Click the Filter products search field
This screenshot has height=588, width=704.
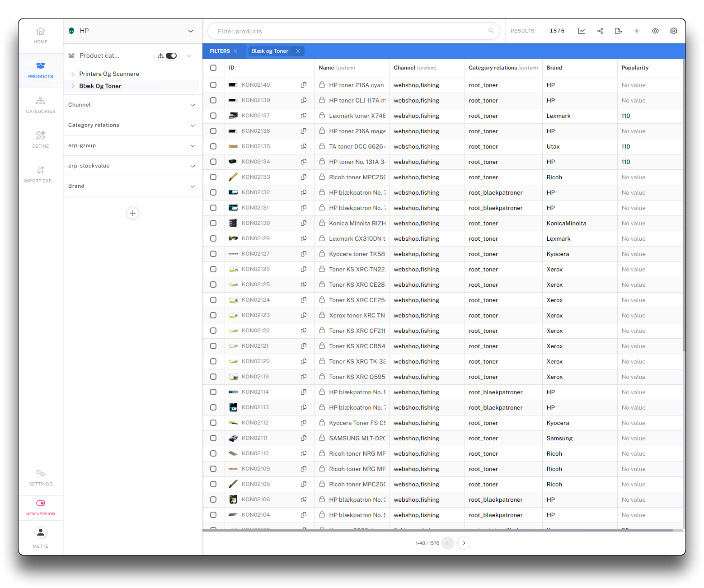tap(350, 31)
